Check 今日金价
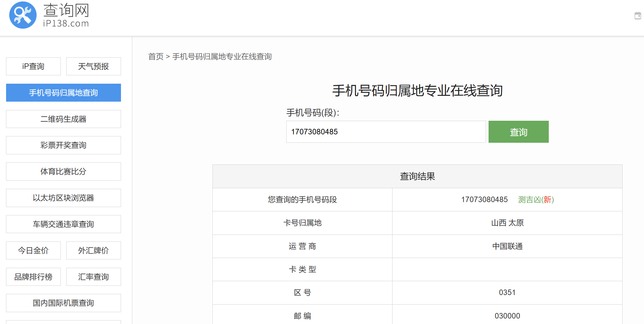 coord(33,250)
